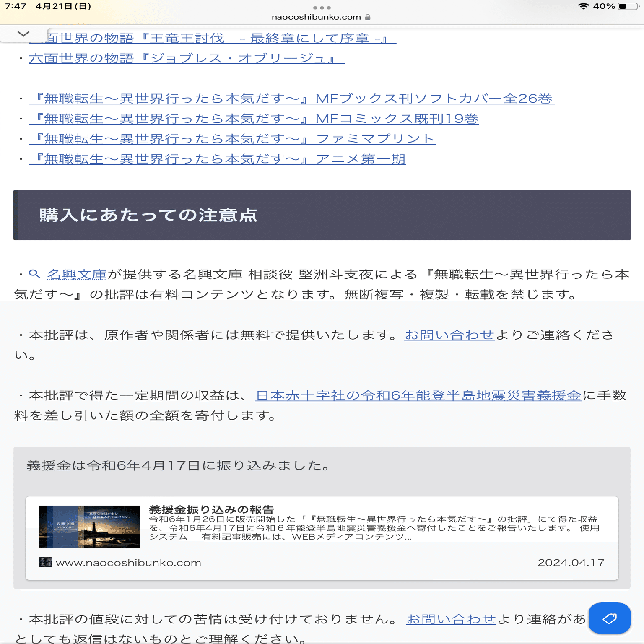This screenshot has height=644, width=644.
Task: Collapse panel with the down chevron
Action: [23, 34]
